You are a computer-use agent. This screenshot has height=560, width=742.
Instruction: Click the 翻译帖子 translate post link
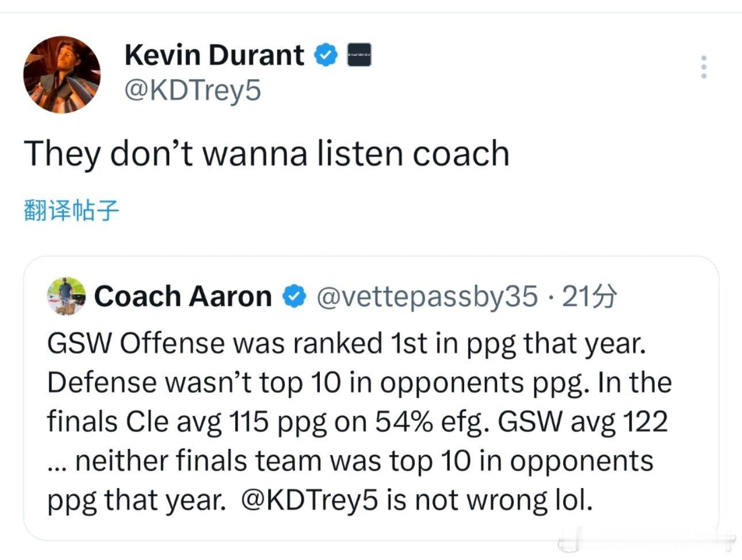(x=71, y=211)
